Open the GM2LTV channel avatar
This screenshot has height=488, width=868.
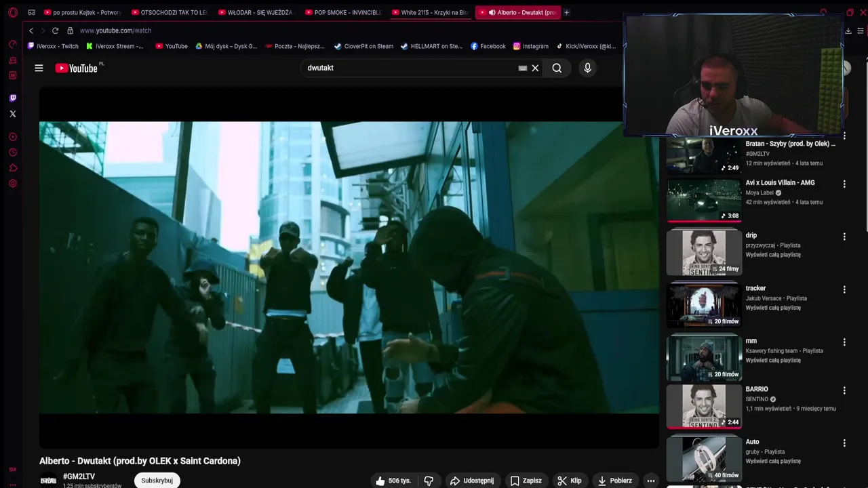pyautogui.click(x=48, y=481)
